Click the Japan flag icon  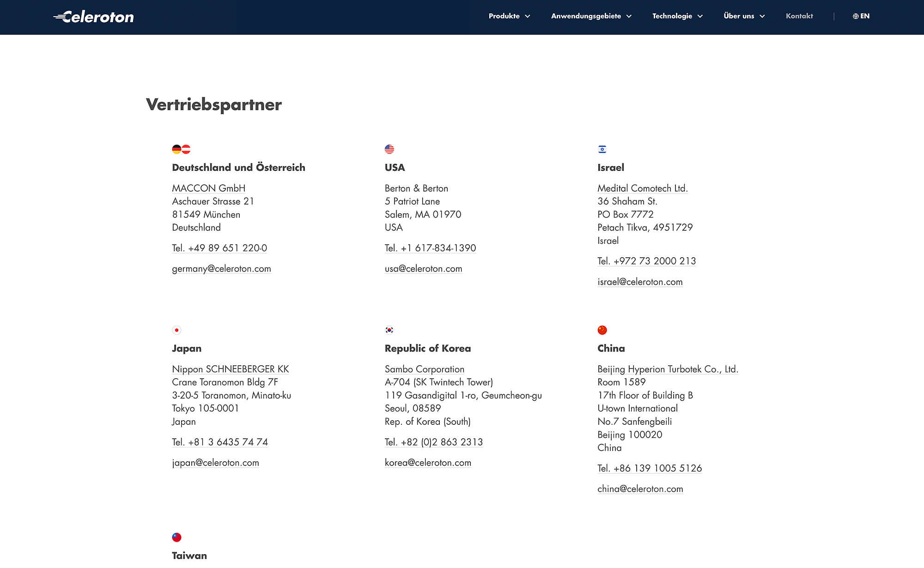point(177,330)
